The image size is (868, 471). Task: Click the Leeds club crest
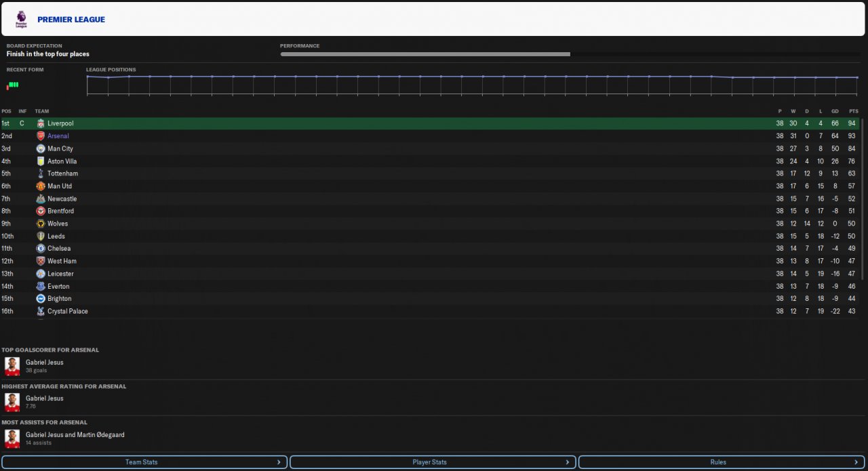coord(41,236)
